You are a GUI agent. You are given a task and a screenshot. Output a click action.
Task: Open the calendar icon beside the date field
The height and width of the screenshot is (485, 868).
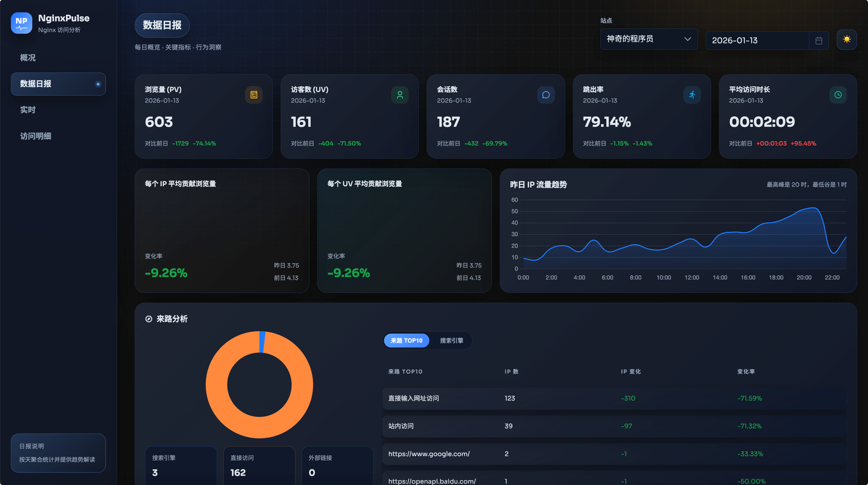818,40
